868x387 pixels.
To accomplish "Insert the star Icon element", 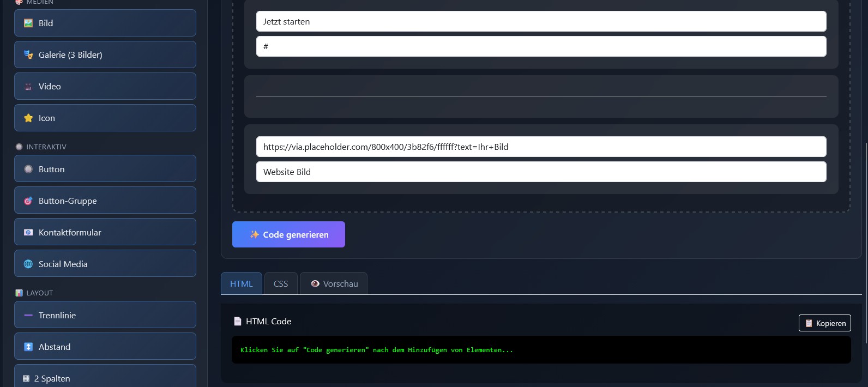I will tap(105, 118).
